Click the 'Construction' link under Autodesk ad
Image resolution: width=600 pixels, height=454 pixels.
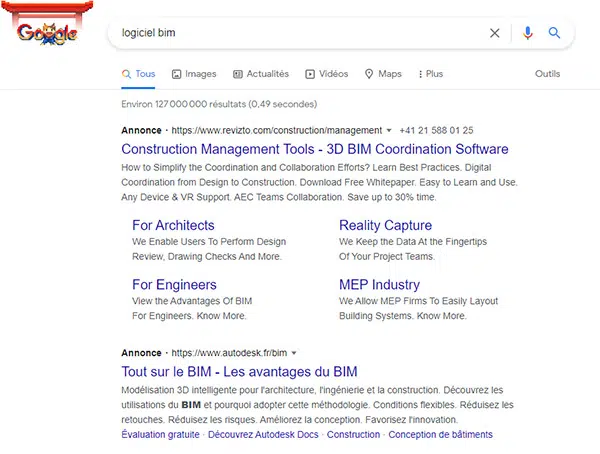[x=353, y=434]
